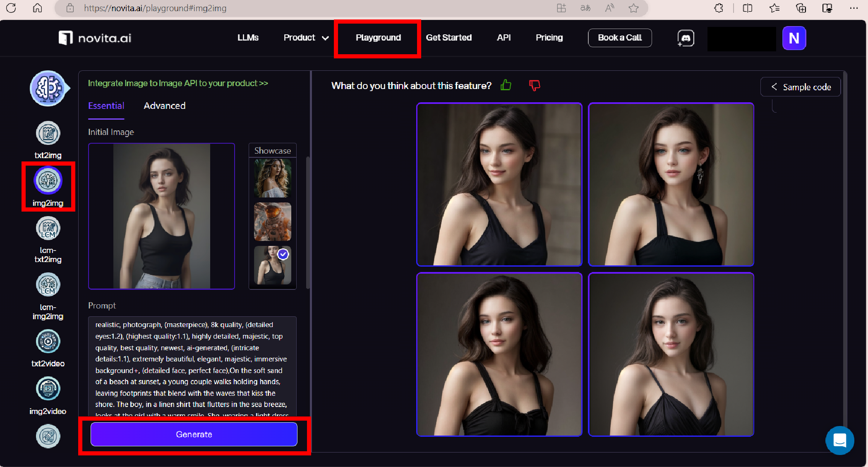Expand the Sample code panel
Image resolution: width=868 pixels, height=467 pixels.
(x=800, y=87)
